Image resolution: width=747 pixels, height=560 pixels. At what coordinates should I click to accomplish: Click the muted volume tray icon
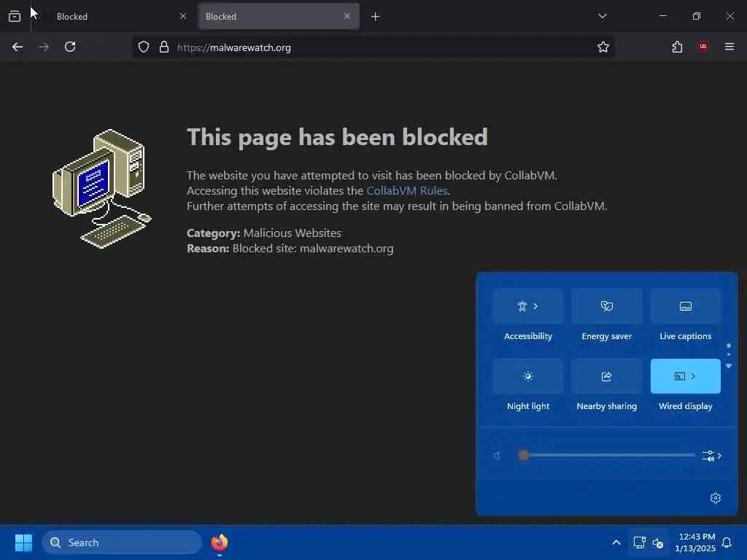[x=658, y=542]
